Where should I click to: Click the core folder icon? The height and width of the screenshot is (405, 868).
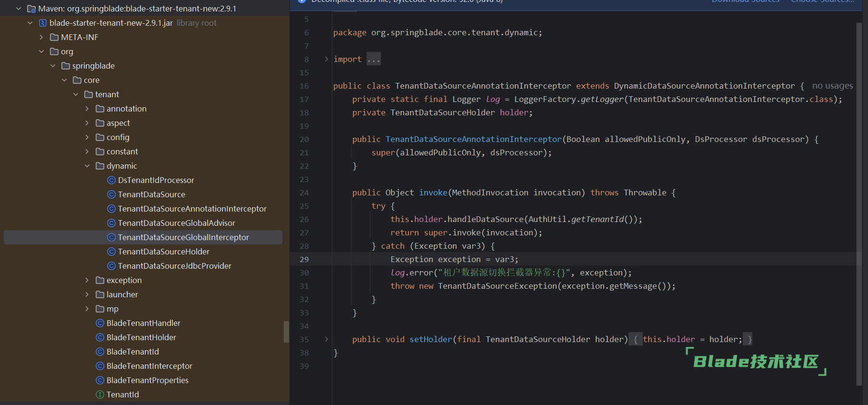click(x=77, y=80)
